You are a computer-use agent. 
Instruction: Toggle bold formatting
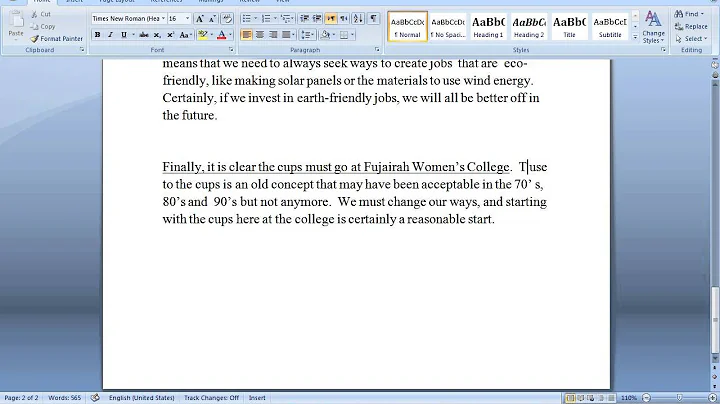coord(97,35)
